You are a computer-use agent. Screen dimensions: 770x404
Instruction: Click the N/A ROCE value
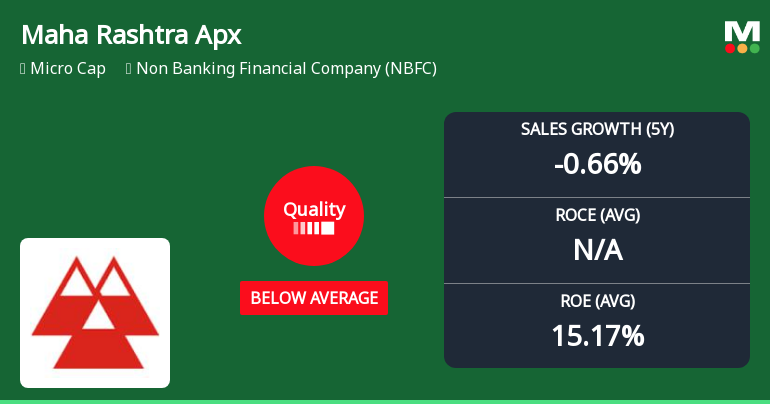tap(597, 249)
